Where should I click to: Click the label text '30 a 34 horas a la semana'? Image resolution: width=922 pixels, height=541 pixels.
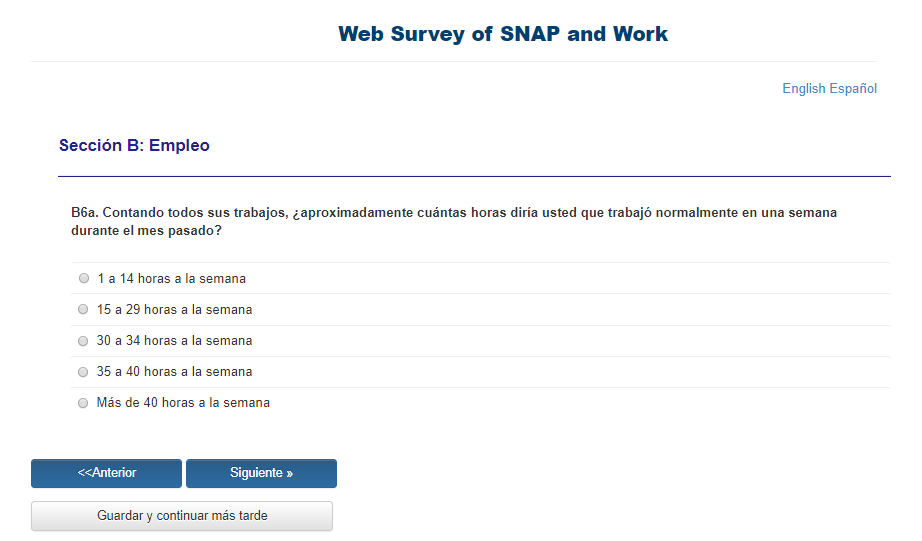tap(174, 341)
